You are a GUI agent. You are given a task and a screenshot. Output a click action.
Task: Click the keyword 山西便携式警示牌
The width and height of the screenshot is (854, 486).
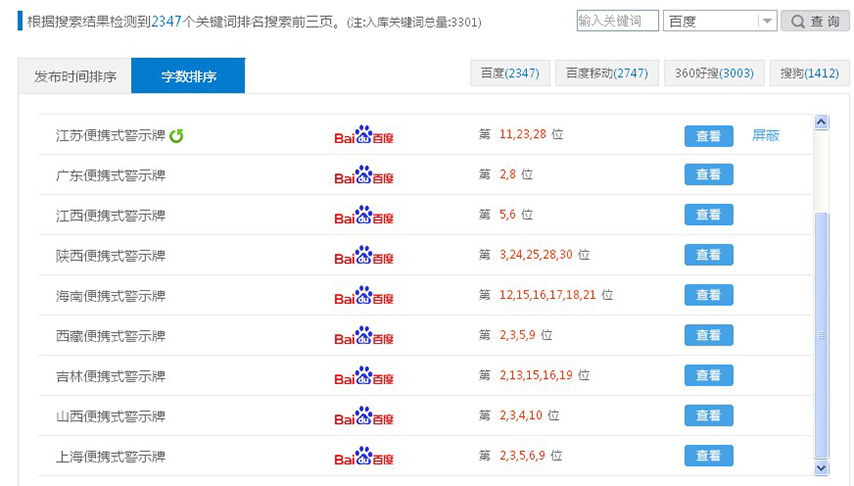pos(111,416)
